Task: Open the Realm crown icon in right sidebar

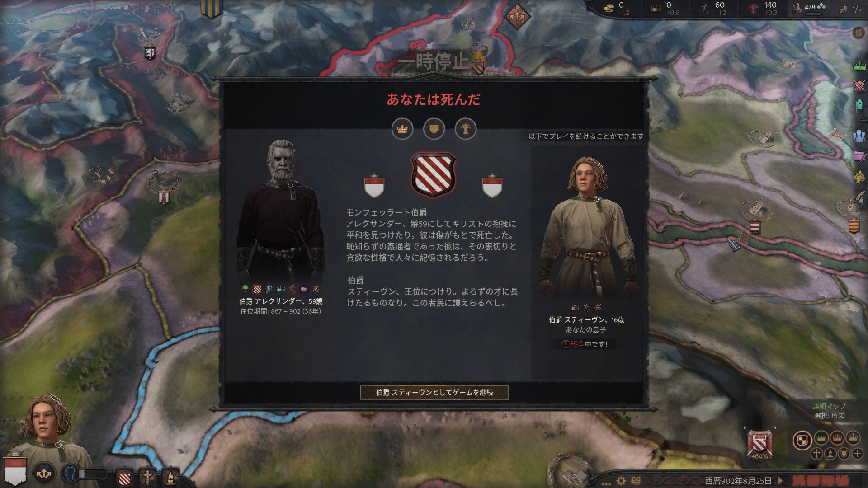Action: tap(859, 66)
